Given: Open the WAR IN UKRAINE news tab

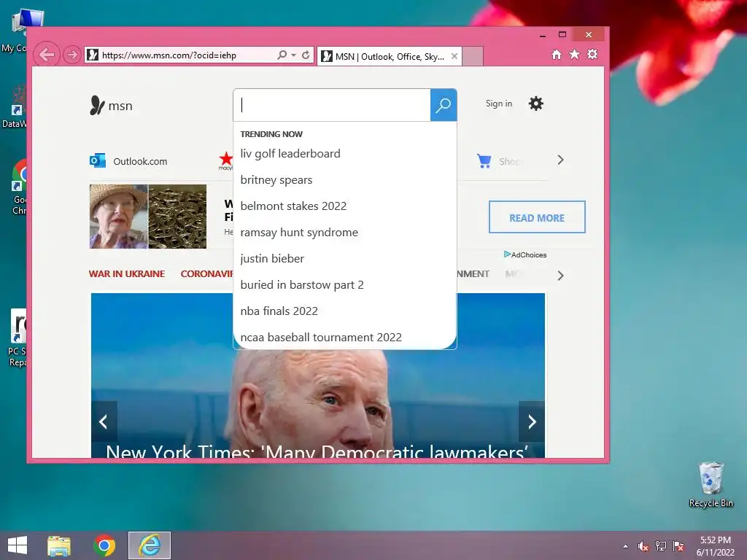Looking at the screenshot, I should click(127, 274).
